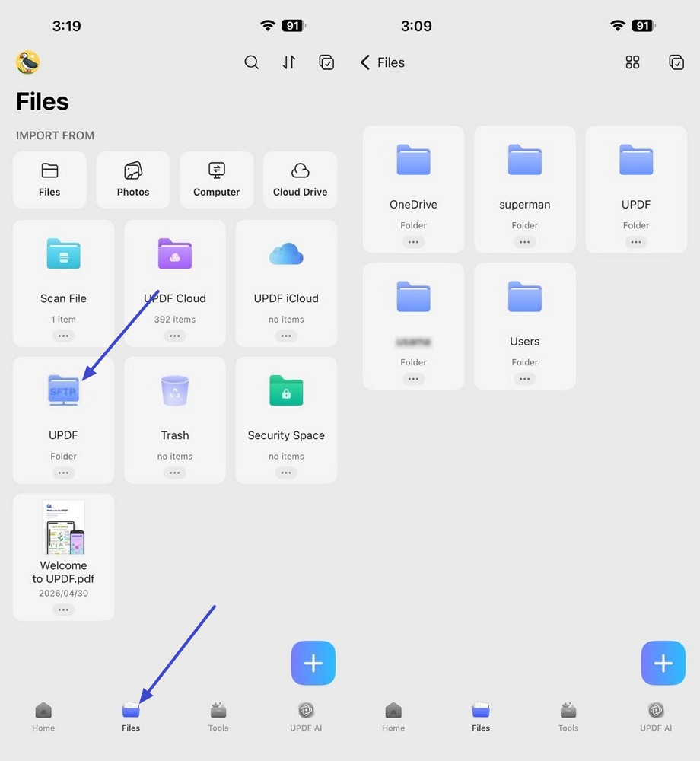Show more options for blurred-name folder
700x761 pixels.
(x=413, y=378)
